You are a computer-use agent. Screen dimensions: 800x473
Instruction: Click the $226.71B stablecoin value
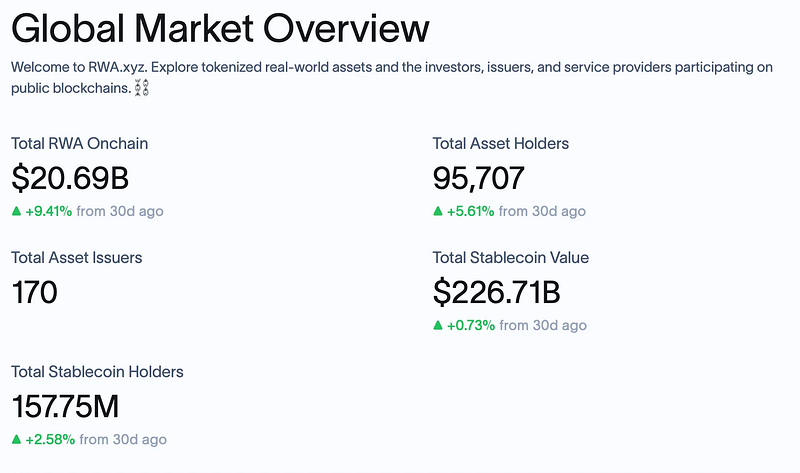[497, 292]
